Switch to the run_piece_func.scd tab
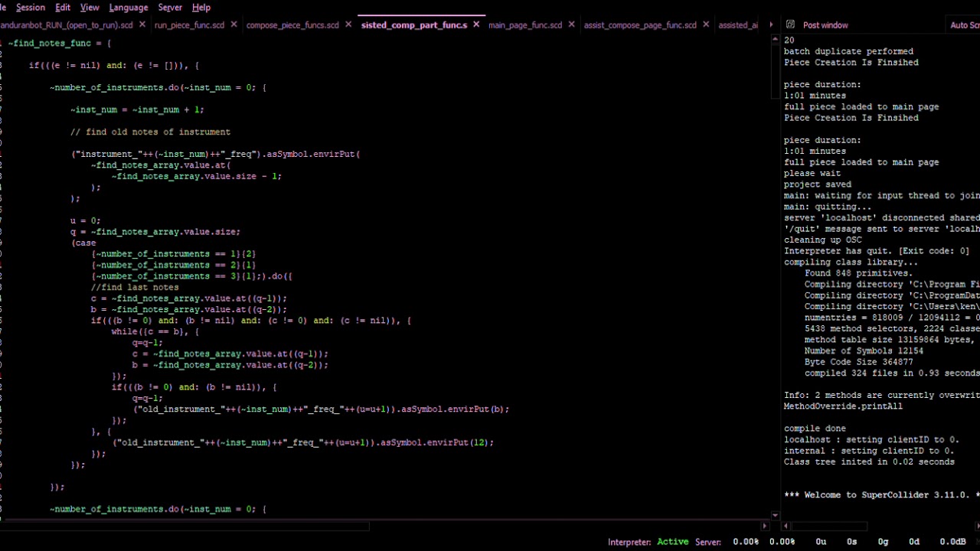This screenshot has width=980, height=551. click(x=189, y=24)
